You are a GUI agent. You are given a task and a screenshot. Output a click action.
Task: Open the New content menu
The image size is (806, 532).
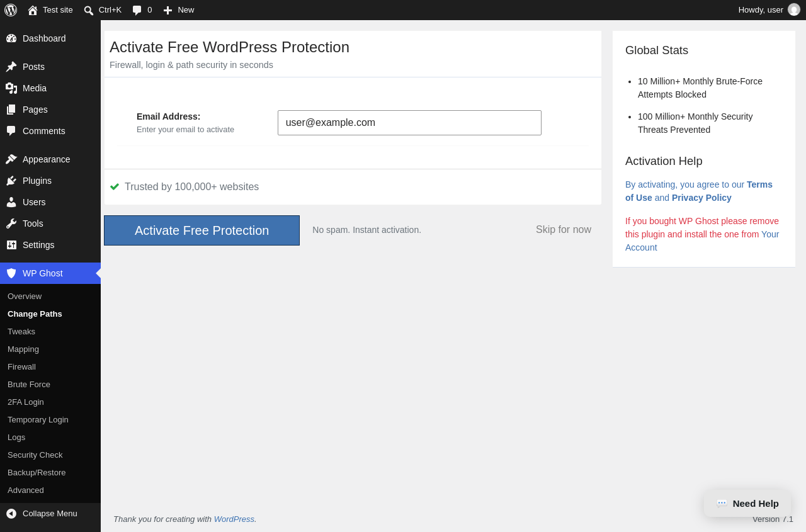pyautogui.click(x=178, y=10)
